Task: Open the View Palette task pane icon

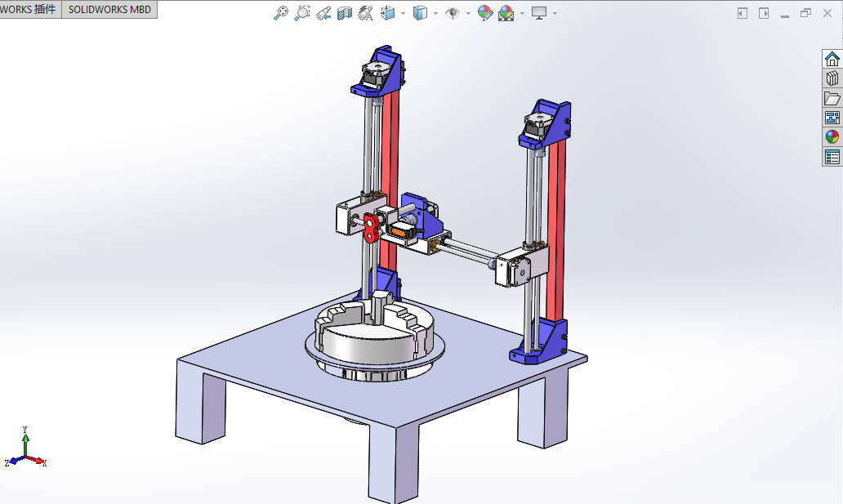Action: tap(832, 118)
